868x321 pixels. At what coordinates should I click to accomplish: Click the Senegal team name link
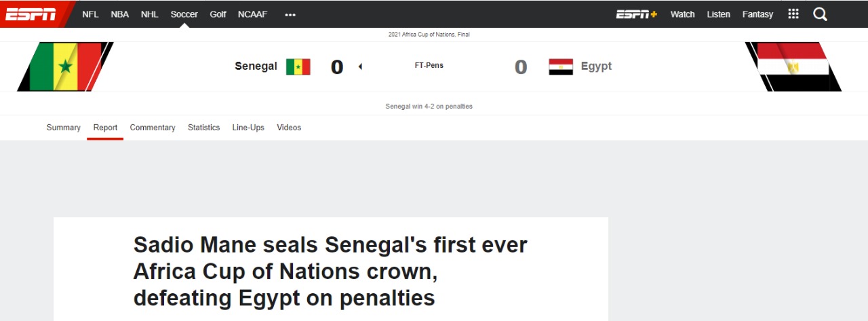[256, 67]
